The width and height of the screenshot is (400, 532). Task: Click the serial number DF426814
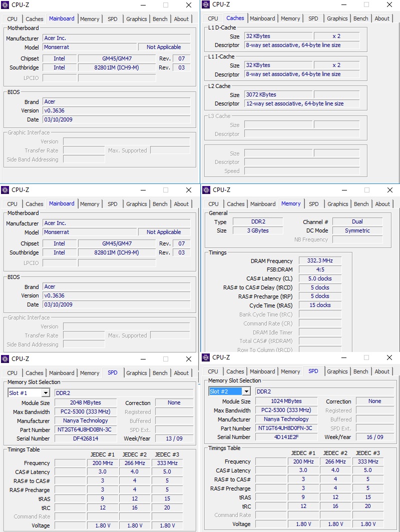86,438
